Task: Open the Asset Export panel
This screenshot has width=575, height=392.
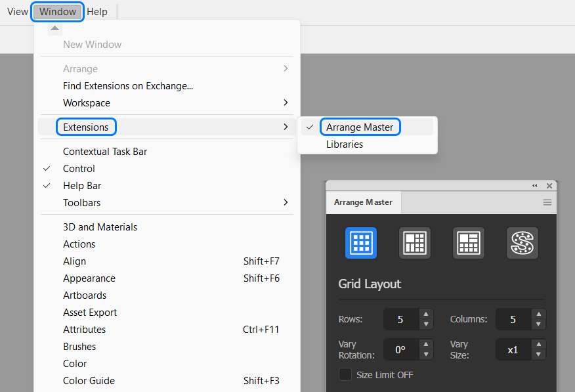Action: [167, 313]
